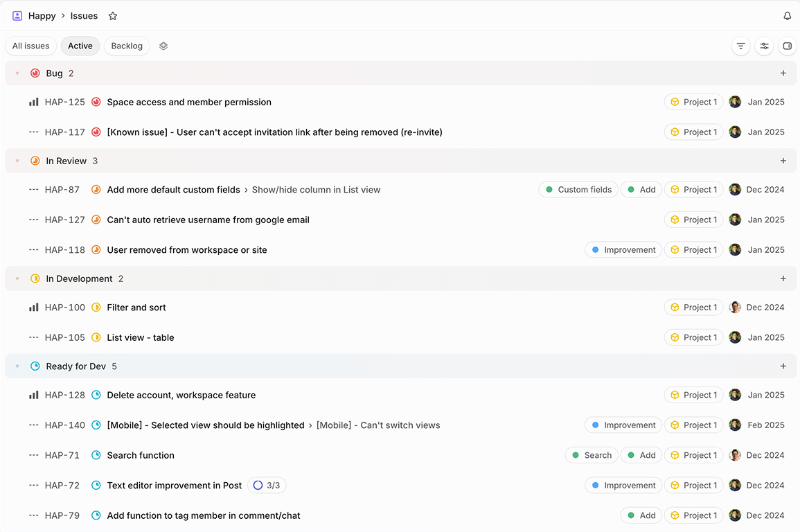800x532 pixels.
Task: Star the Issues page as favorite
Action: [113, 16]
